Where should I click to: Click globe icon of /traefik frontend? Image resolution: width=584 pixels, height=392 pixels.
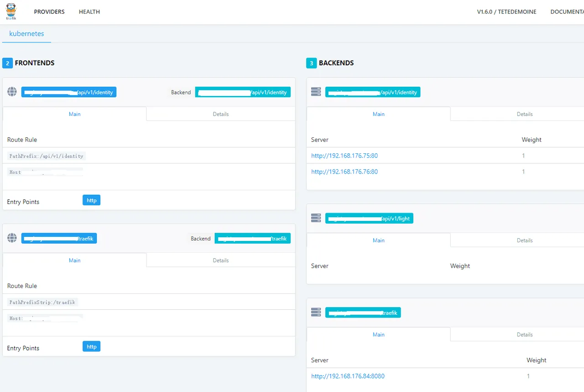12,238
